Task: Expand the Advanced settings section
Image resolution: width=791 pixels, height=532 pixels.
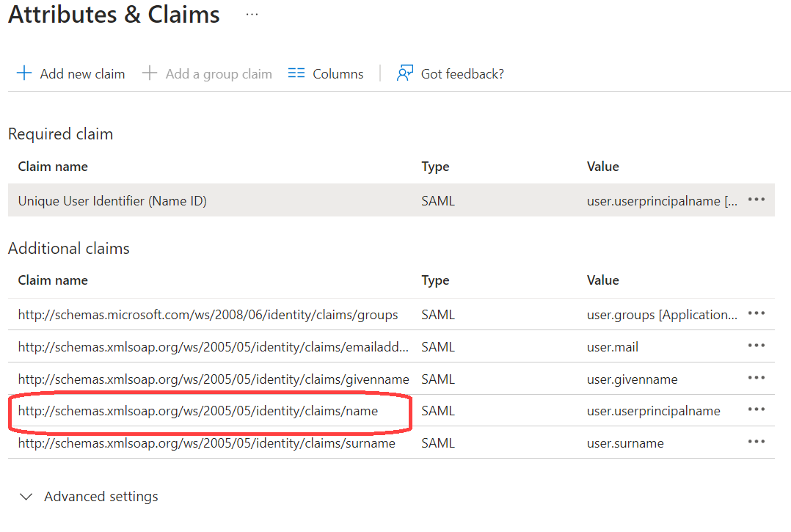Action: (x=101, y=497)
